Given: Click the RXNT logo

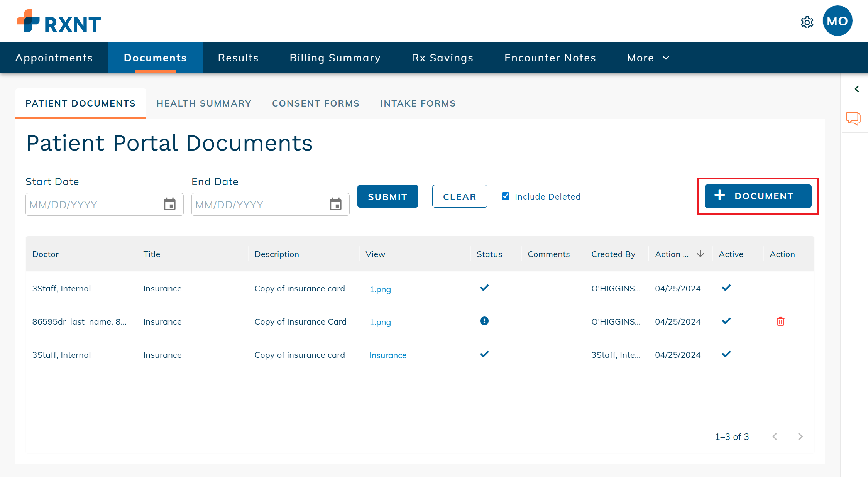Looking at the screenshot, I should click(x=59, y=22).
